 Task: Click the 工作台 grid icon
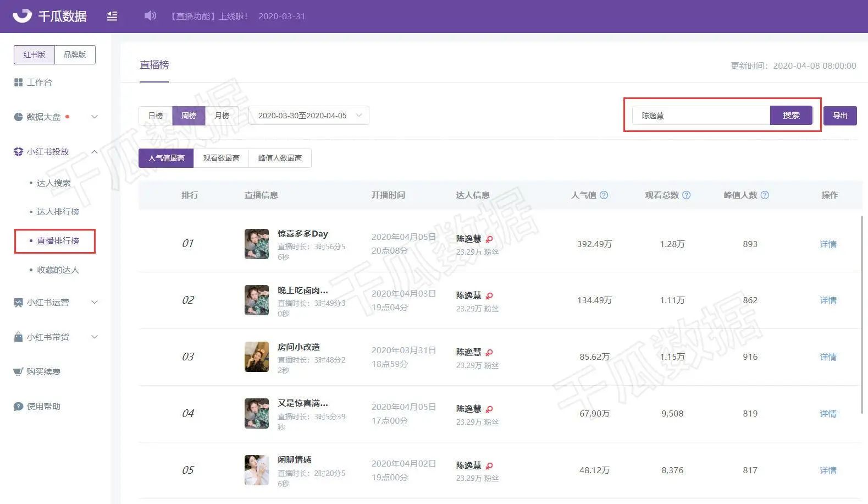point(18,82)
